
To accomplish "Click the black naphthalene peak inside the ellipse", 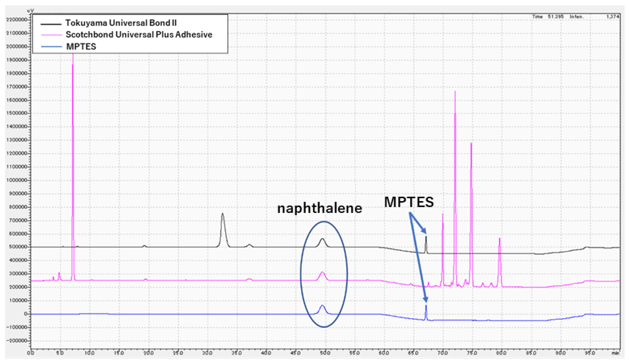I will click(323, 239).
